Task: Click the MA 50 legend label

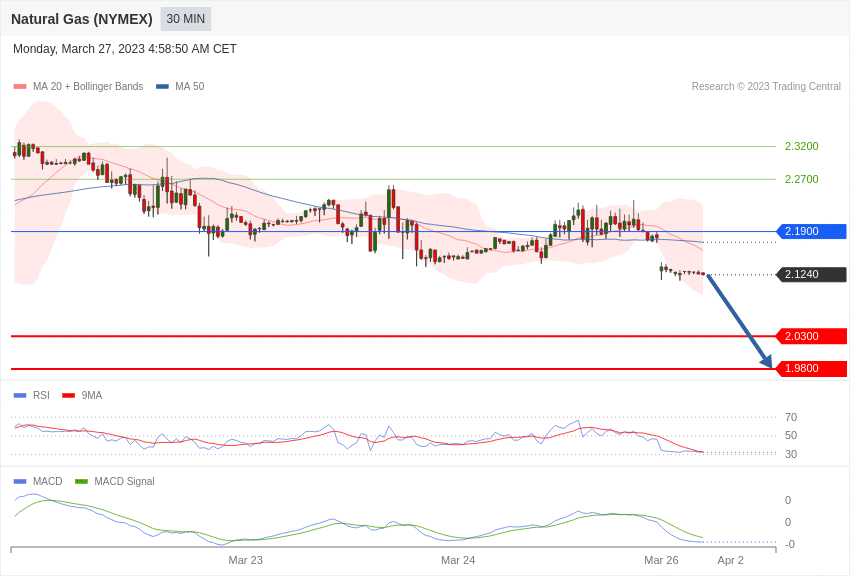Action: pos(190,86)
